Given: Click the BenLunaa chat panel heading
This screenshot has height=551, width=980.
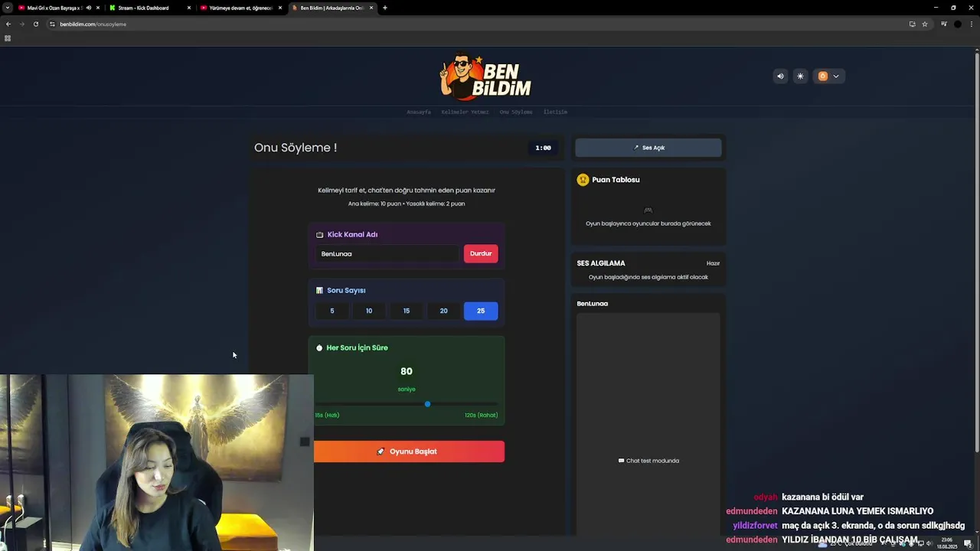Looking at the screenshot, I should click(593, 304).
